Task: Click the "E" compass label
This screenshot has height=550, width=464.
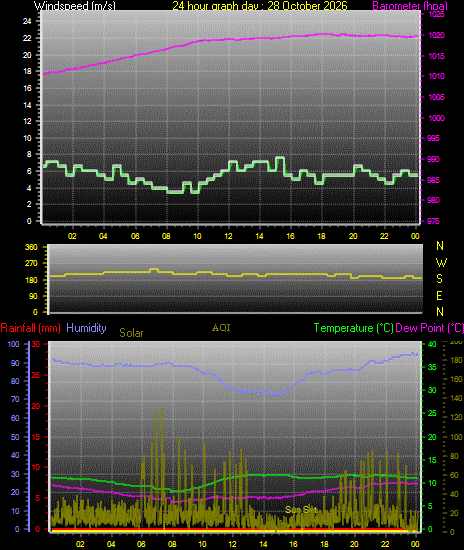Action: tap(439, 296)
